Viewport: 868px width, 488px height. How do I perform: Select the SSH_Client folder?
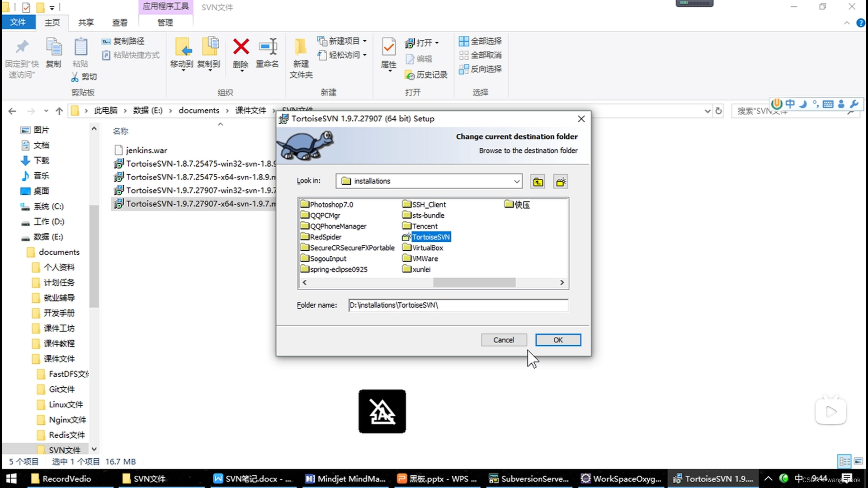424,204
